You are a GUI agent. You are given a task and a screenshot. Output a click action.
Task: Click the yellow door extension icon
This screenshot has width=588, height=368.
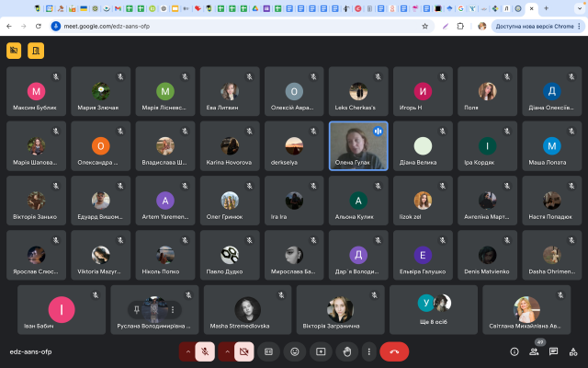(36, 51)
